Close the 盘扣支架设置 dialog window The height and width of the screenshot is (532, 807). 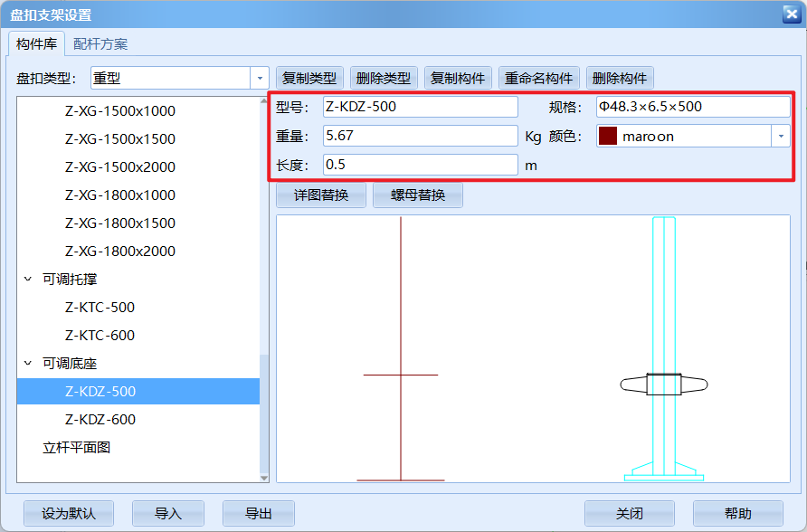point(791,14)
